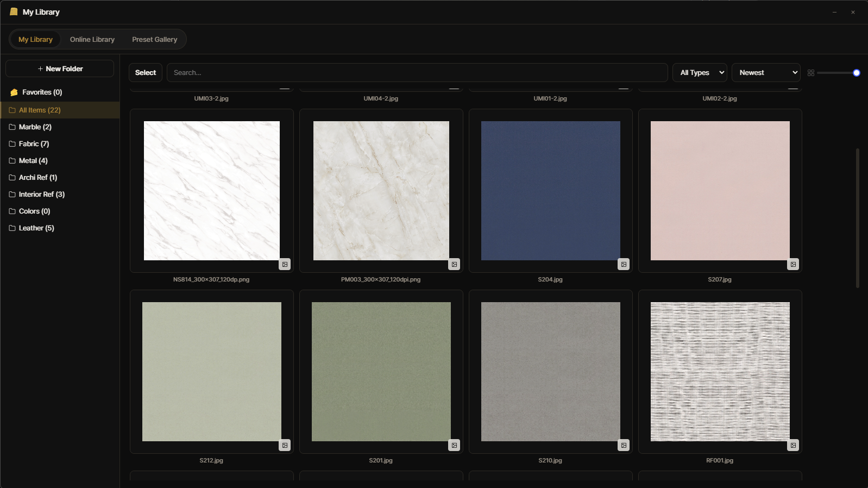Click the Select button
This screenshot has height=488, width=868.
tap(146, 73)
